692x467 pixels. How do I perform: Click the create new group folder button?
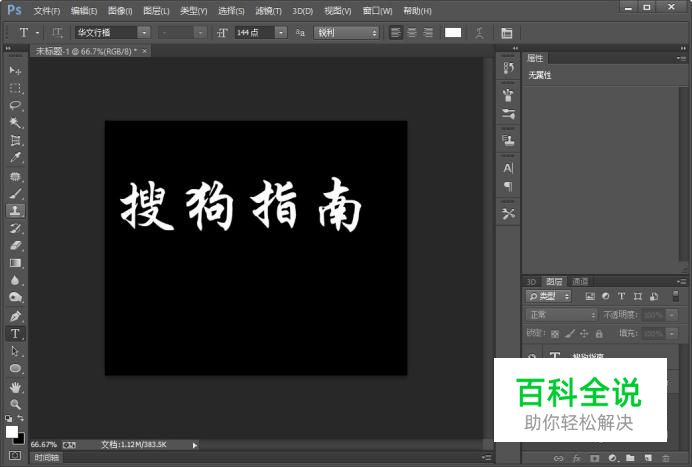click(630, 458)
